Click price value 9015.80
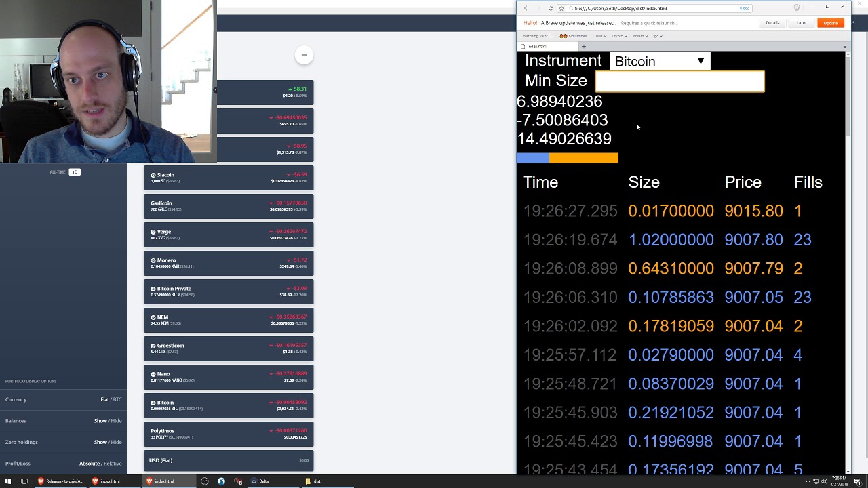This screenshot has width=868, height=488. [x=753, y=211]
